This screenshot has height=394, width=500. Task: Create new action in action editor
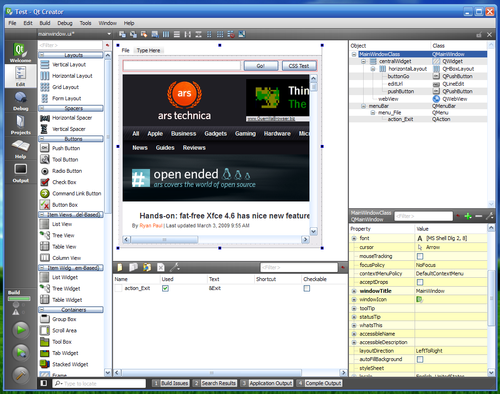(120, 267)
